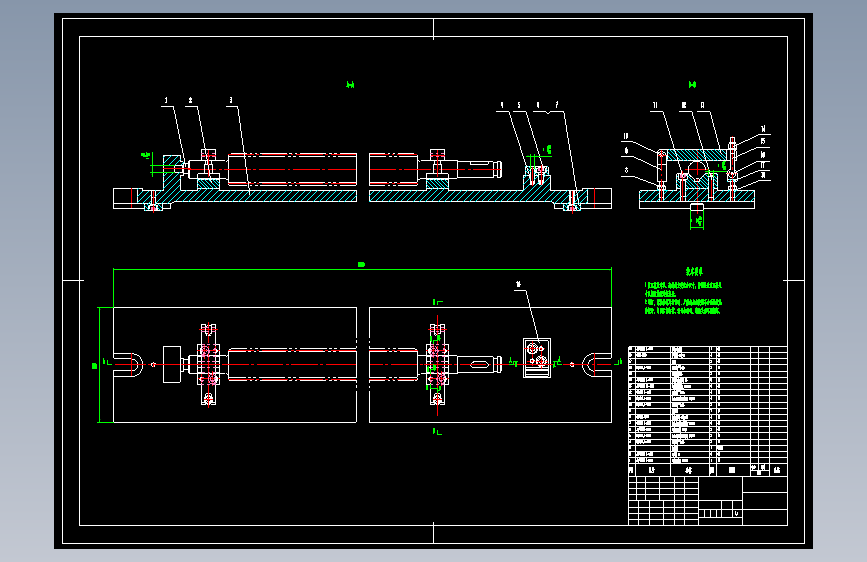This screenshot has width=867, height=562.
Task: Select the left end stop block in plan view
Action: coord(172,365)
